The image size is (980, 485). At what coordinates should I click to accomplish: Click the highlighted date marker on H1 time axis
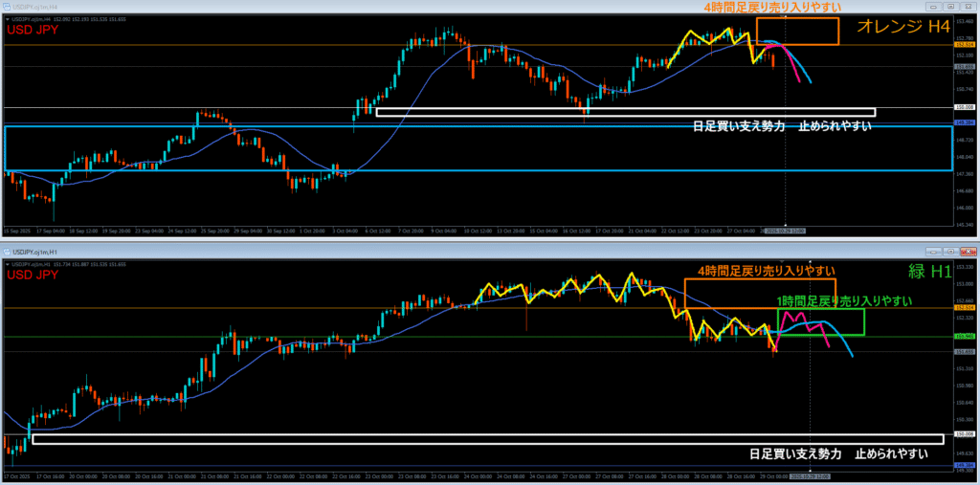[810, 476]
